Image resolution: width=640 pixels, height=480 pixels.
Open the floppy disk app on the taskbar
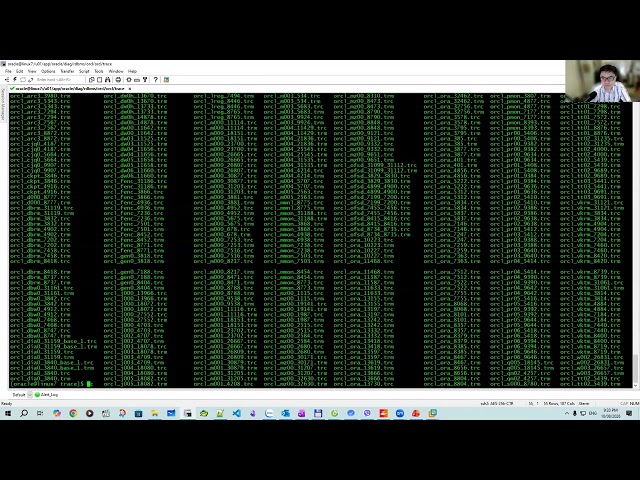tap(318, 413)
